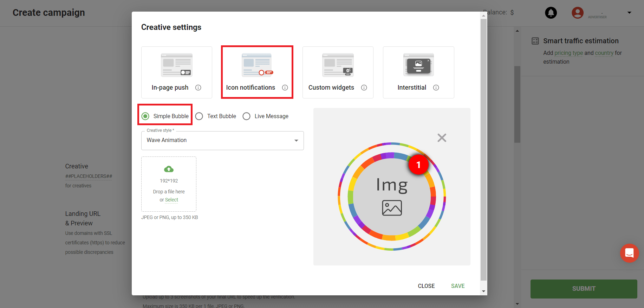Select the Simple Bubble radio option
Image resolution: width=644 pixels, height=308 pixels.
coord(145,116)
